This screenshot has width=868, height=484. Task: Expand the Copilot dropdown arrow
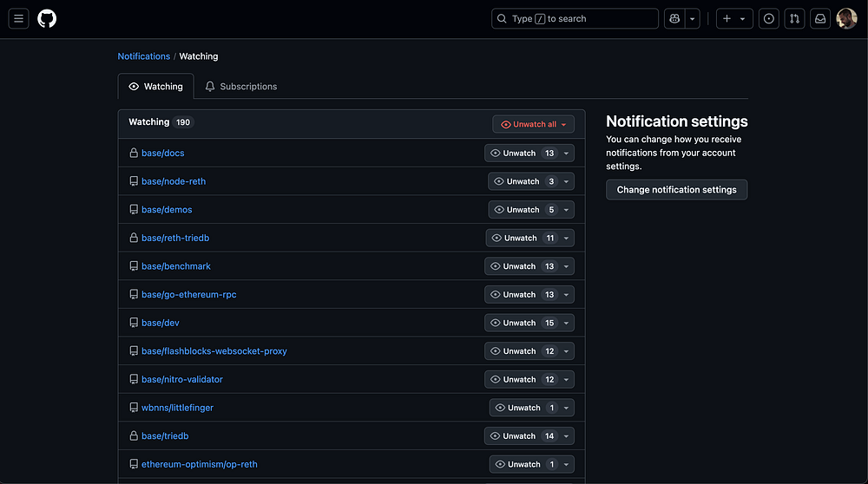coord(692,18)
